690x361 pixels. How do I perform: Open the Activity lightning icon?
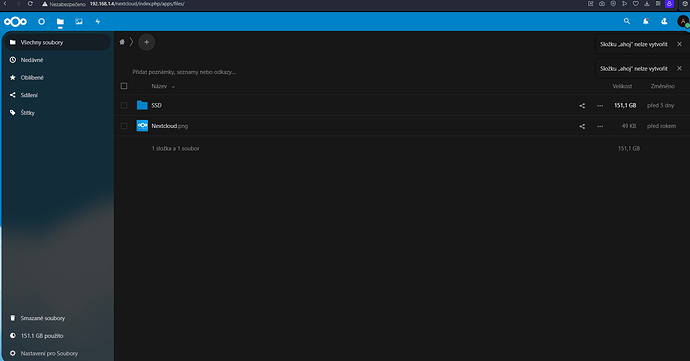[x=98, y=21]
